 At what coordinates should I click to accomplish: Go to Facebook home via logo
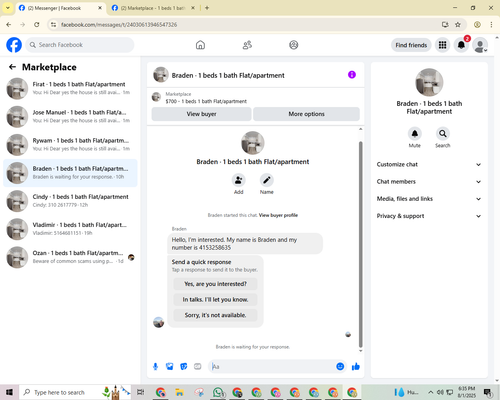point(14,45)
